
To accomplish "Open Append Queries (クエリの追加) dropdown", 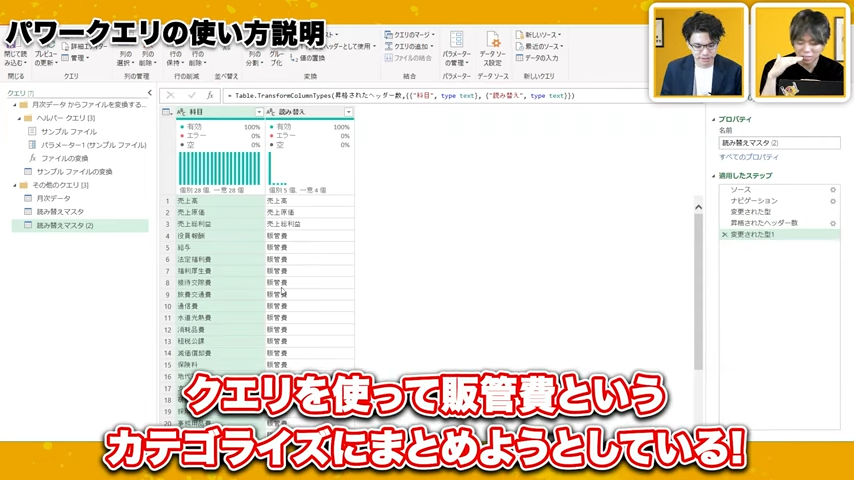I will coord(410,47).
